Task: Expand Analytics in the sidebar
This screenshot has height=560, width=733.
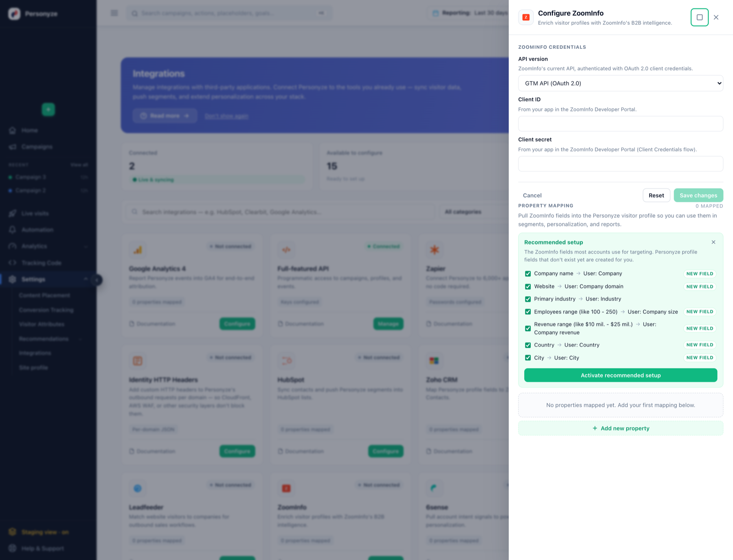Action: point(48,246)
